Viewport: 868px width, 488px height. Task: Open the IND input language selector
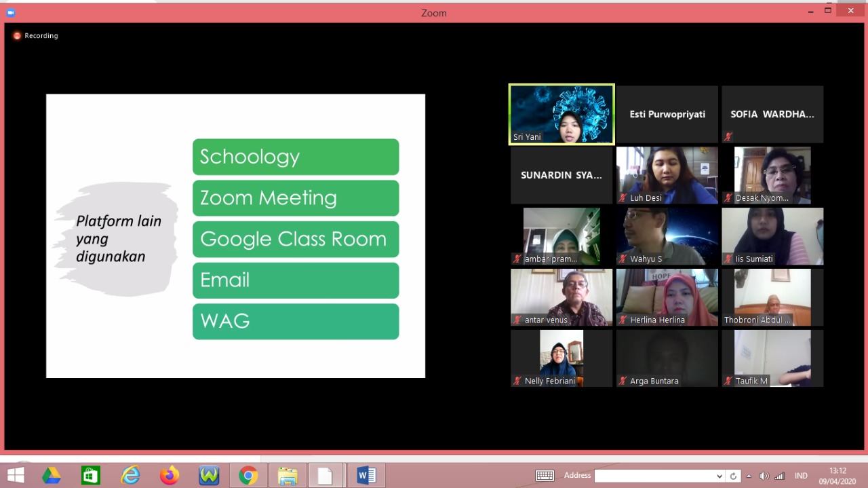click(x=801, y=476)
